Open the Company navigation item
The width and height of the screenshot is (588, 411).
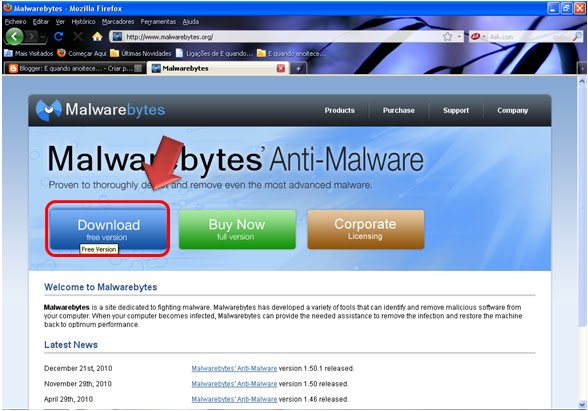click(512, 110)
